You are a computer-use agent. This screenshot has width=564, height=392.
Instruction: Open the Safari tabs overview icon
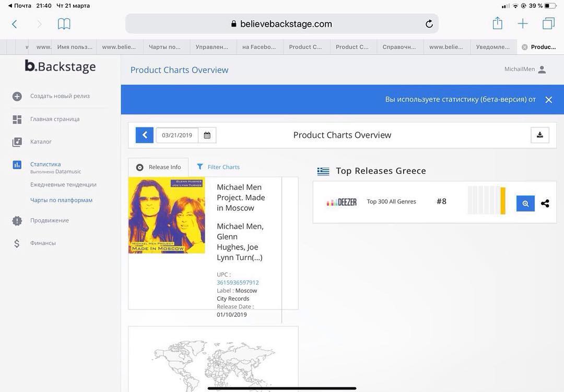tap(548, 23)
